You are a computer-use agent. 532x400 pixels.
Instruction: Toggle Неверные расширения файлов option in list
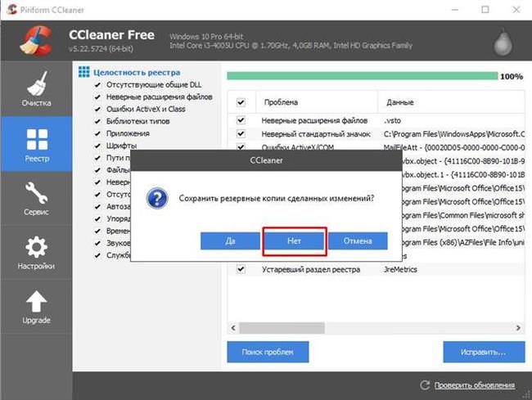pos(97,97)
